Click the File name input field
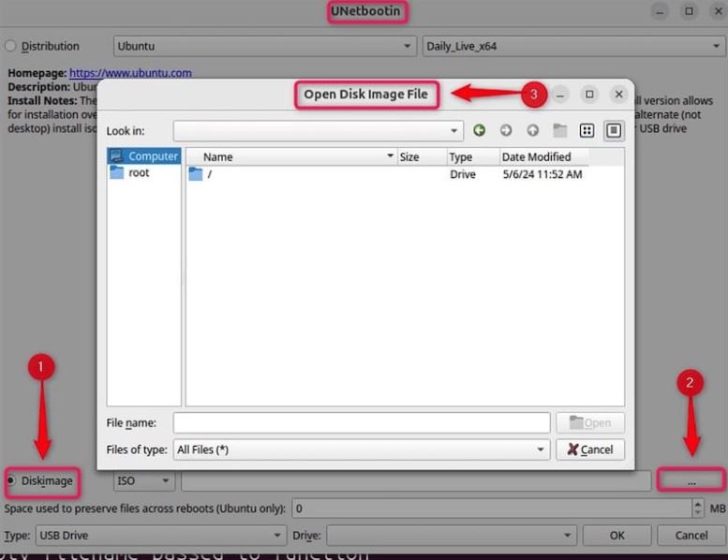This screenshot has width=728, height=560. pyautogui.click(x=362, y=422)
